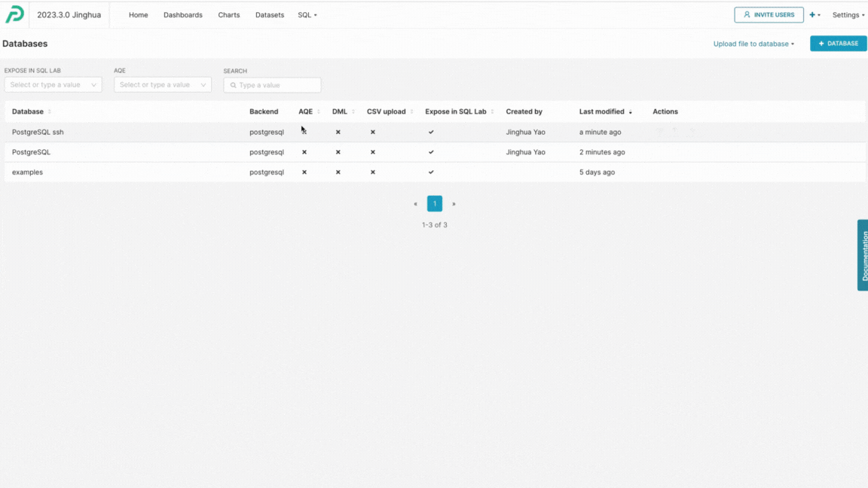Edit the PostgreSQL ssh database via pencil icon
The height and width of the screenshot is (488, 868).
(692, 130)
